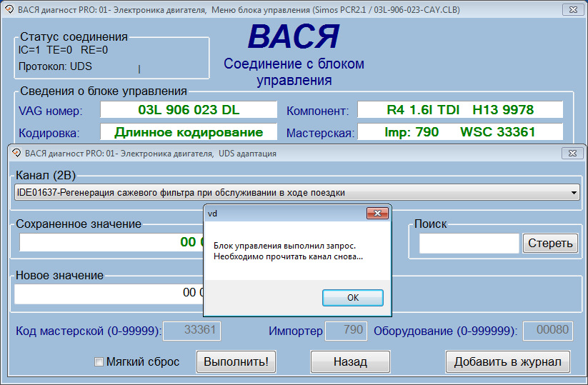Screen dimensions: 588x385
Task: Click the IC=1 TE=0 RE=0 status line
Action: pos(63,50)
